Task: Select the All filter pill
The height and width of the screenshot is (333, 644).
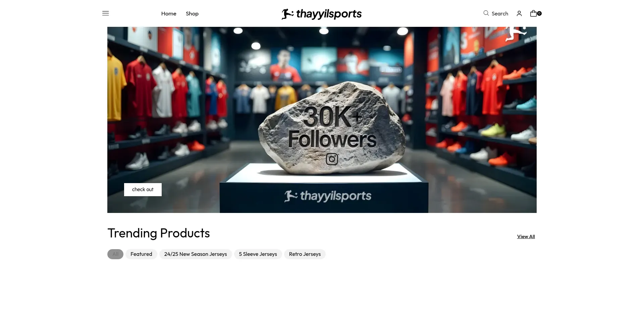Action: click(115, 254)
